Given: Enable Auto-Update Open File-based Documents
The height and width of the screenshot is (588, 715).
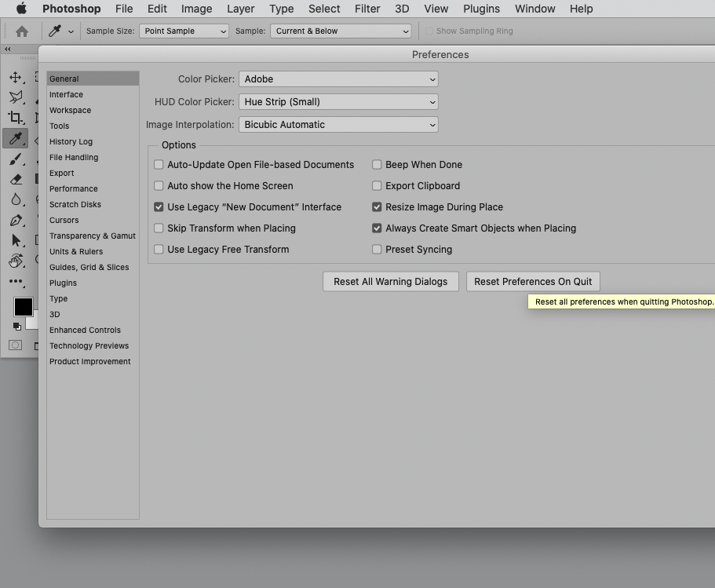Looking at the screenshot, I should click(159, 165).
